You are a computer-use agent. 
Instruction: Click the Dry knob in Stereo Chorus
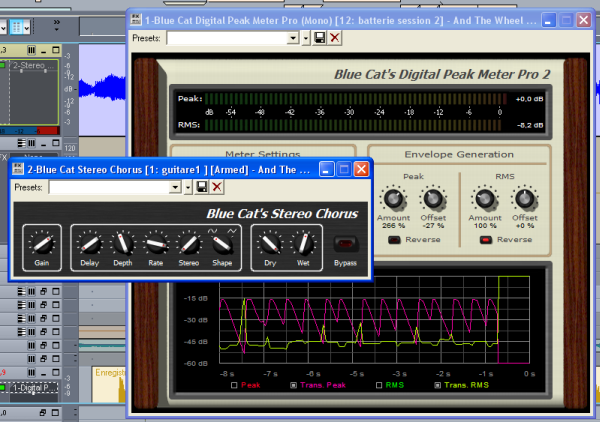[x=270, y=244]
